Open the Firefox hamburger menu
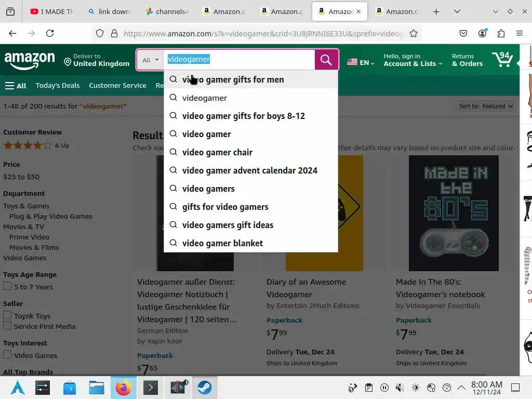The height and width of the screenshot is (399, 532). pos(520,33)
